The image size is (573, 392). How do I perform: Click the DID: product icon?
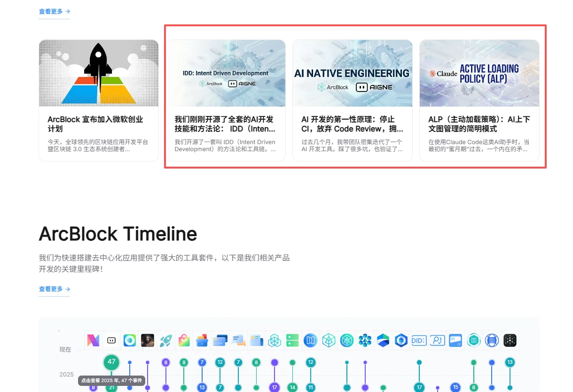coord(419,340)
